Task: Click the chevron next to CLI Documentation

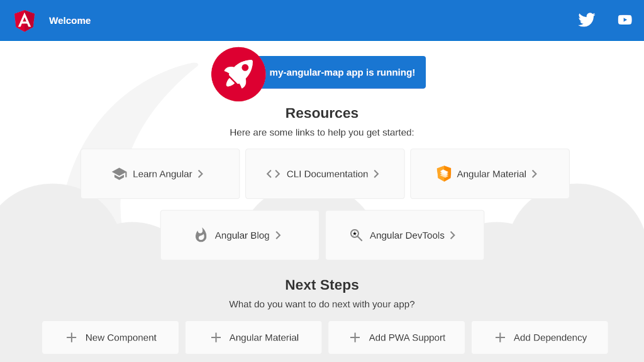Action: [376, 174]
